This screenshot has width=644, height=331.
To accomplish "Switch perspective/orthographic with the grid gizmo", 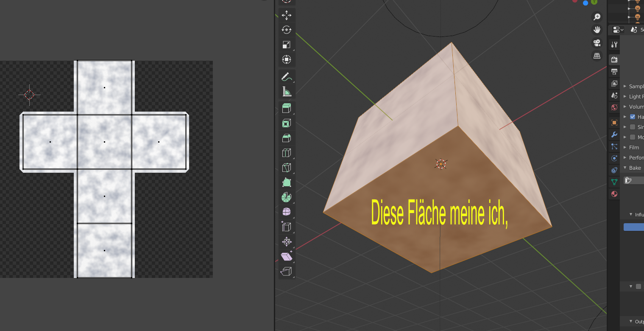I will (x=597, y=56).
